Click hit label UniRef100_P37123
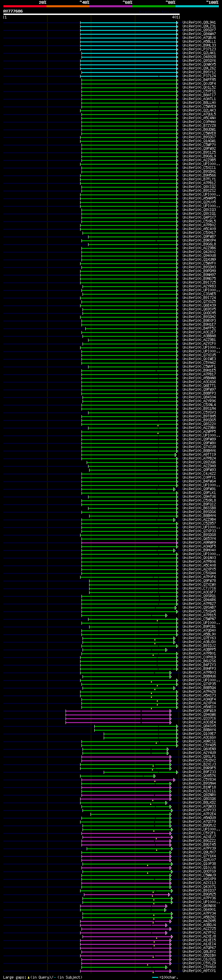The height and width of the screenshot is (980, 222). click(199, 49)
